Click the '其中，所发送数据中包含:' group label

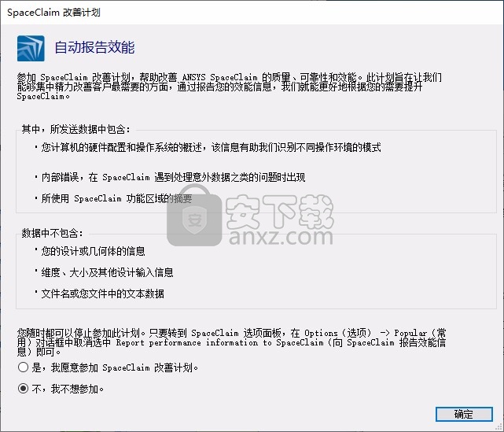pos(75,129)
